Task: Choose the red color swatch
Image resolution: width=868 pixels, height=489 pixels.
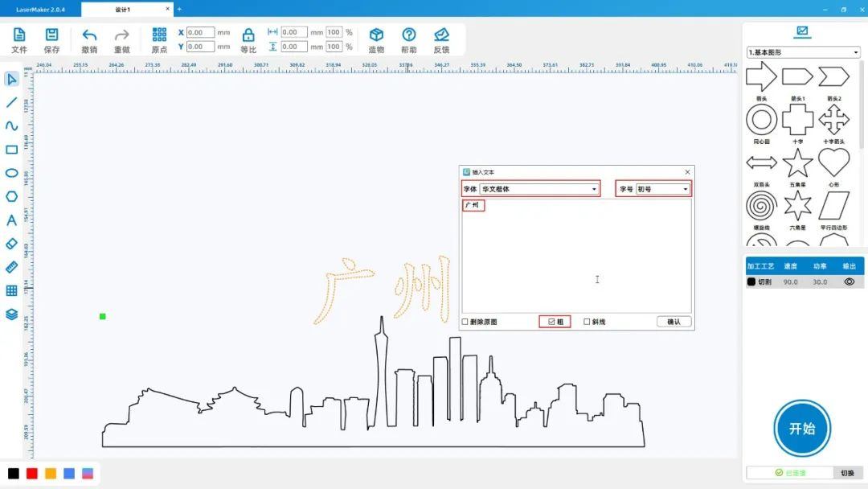Action: [x=32, y=474]
